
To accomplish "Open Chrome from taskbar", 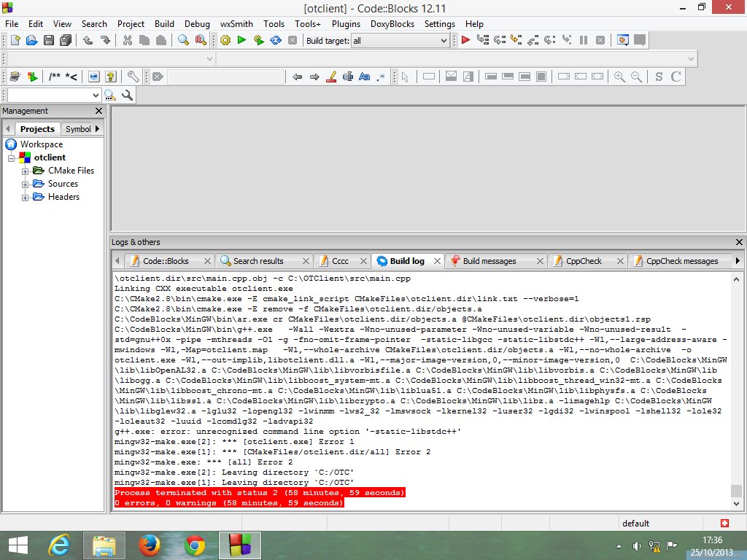I will point(195,545).
